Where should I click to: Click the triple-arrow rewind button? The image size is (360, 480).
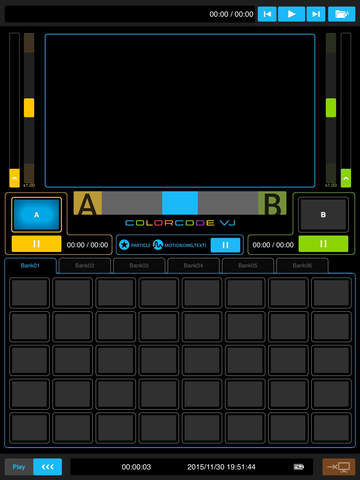pyautogui.click(x=47, y=467)
